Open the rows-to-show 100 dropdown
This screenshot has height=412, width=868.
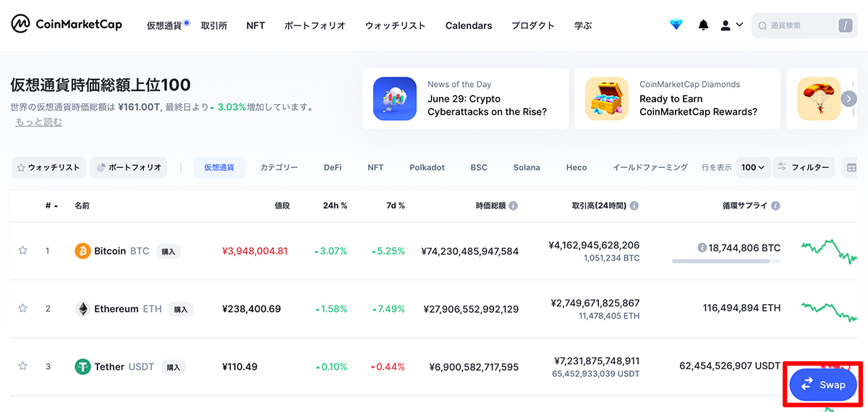click(x=752, y=167)
